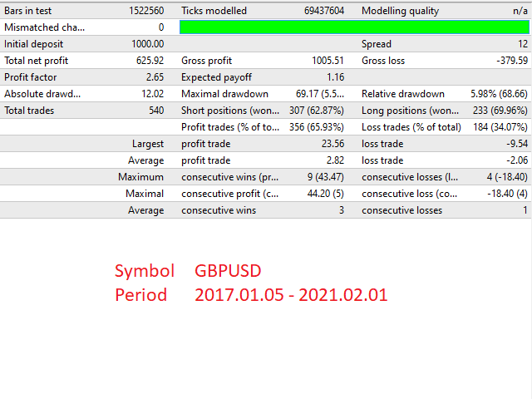This screenshot has width=532, height=399.
Task: Click the Profit trades value 356 (65.93%)
Action: pos(317,127)
